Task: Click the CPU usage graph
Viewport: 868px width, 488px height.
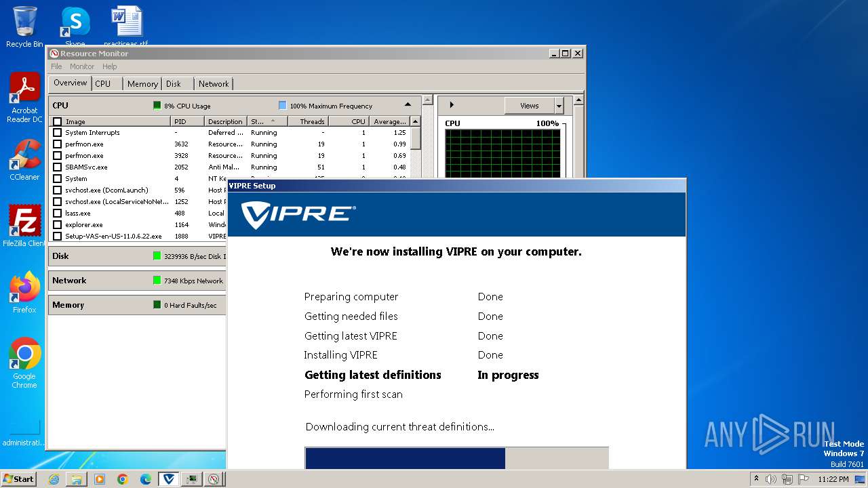Action: (x=502, y=153)
